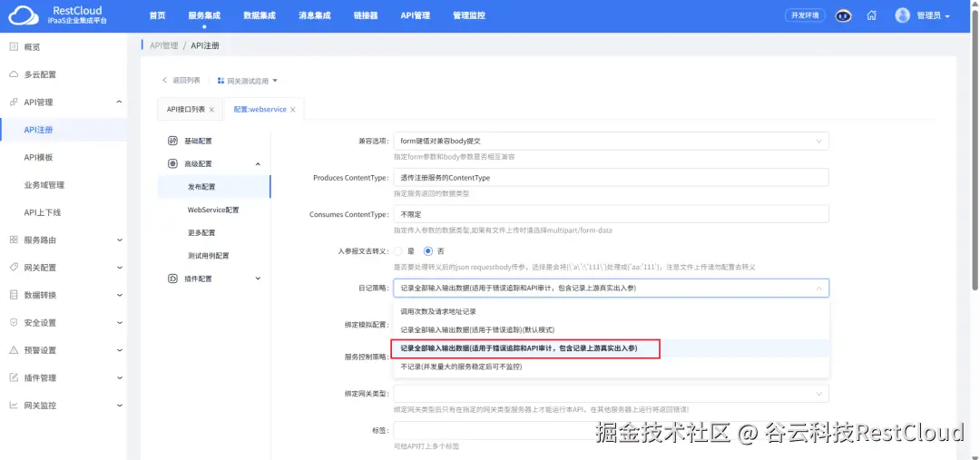Image resolution: width=980 pixels, height=460 pixels.
Task: Go to home via house icon
Action: pos(871,15)
